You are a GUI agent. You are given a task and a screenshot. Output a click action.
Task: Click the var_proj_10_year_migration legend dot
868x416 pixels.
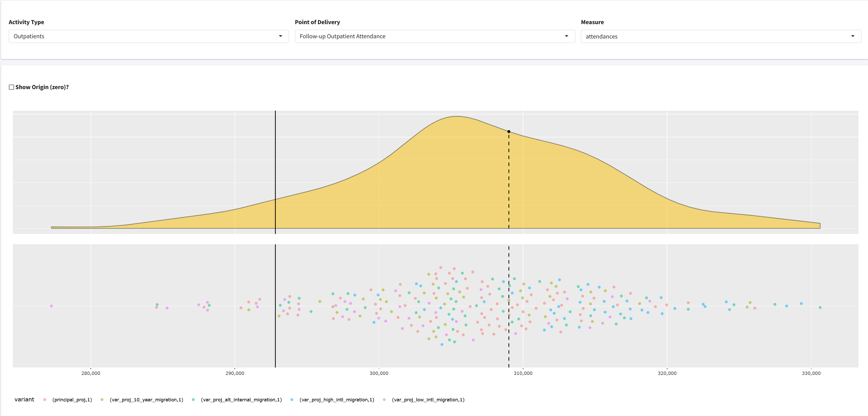(102, 400)
